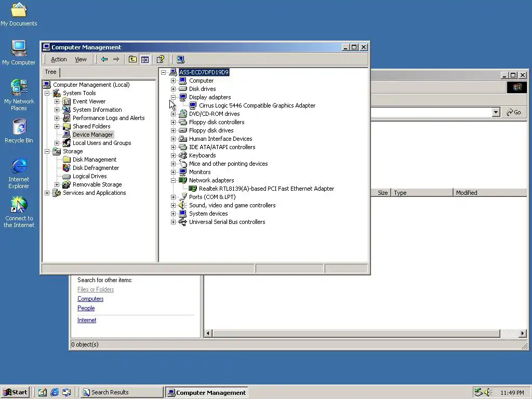Viewport: 532px width, 399px height.
Task: Select Computer Management (Local) root node
Action: (x=91, y=85)
